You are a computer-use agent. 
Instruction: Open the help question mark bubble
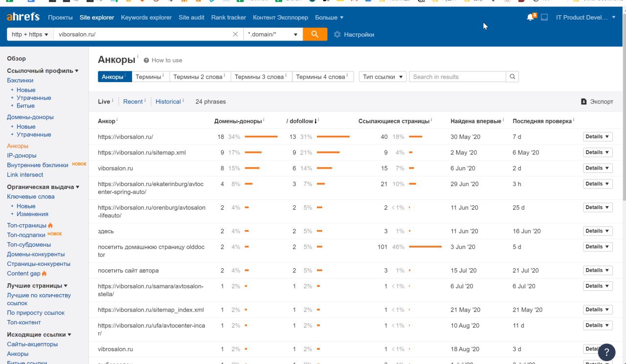(x=606, y=351)
